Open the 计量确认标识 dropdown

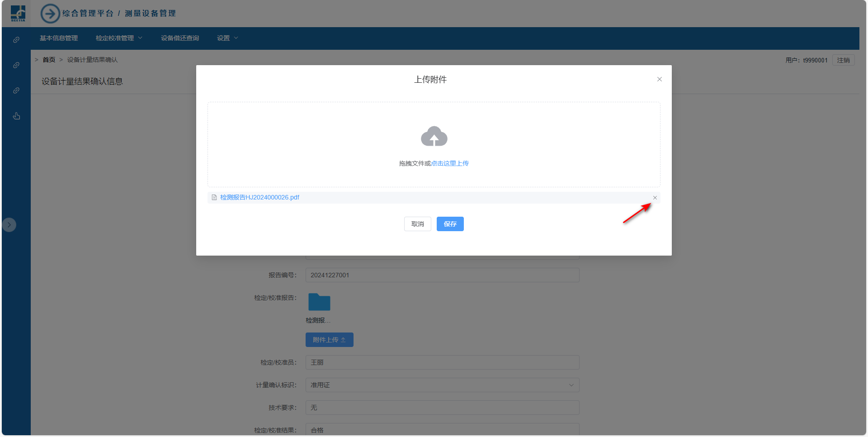coord(442,385)
